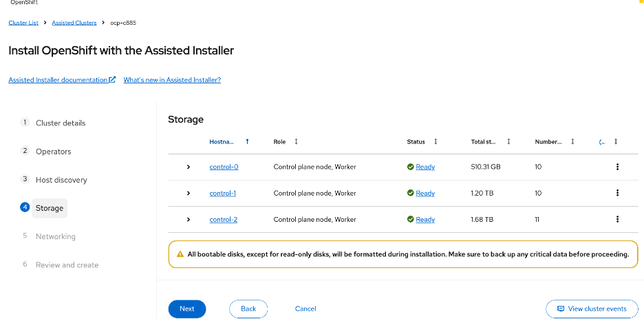Screen dimensions: 644x319
Task: Open the Host discovery step
Action: click(x=61, y=180)
